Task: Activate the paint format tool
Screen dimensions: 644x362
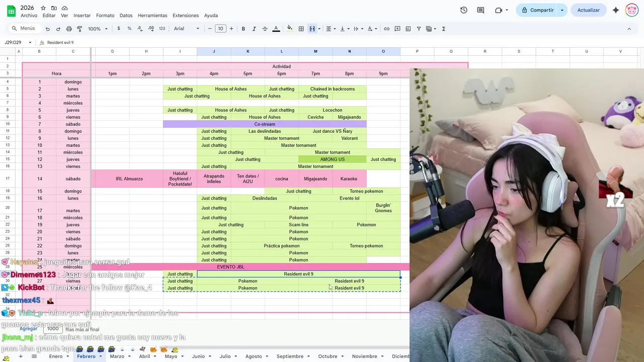Action: point(79,29)
